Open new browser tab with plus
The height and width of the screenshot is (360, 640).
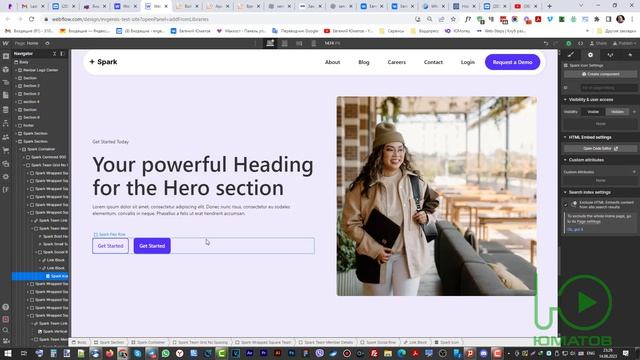tap(549, 6)
